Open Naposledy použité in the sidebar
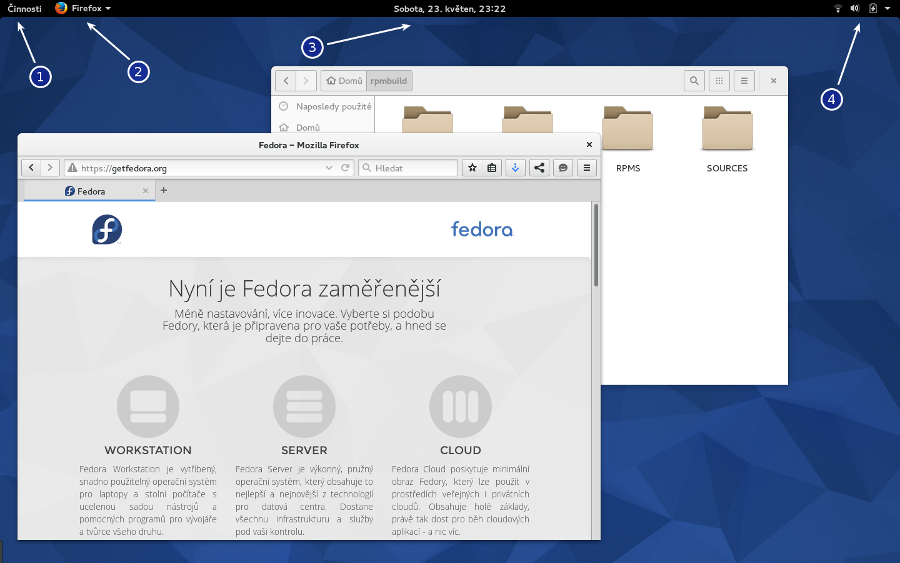Screen dimensions: 900x563 [x=333, y=106]
